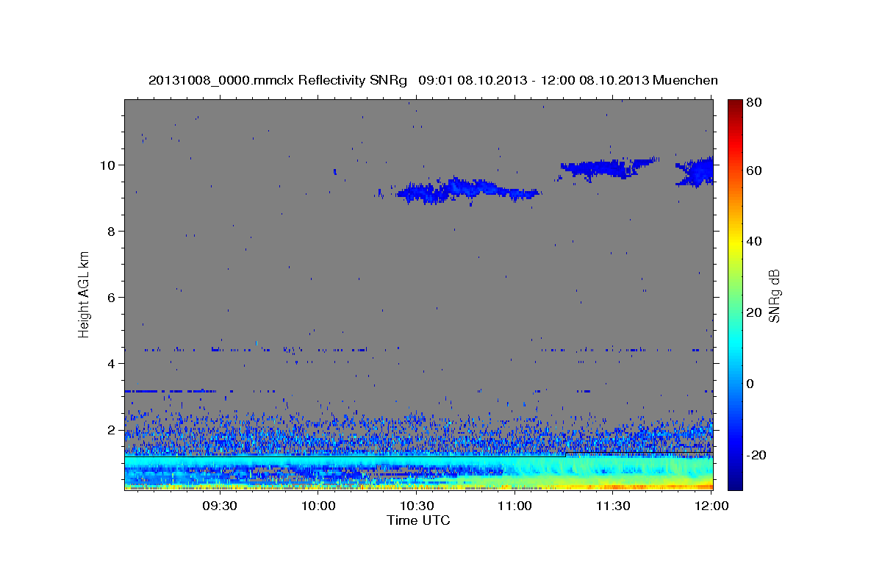Click the height tick label 6
Viewport: 882px width, 588px height.
(112, 298)
